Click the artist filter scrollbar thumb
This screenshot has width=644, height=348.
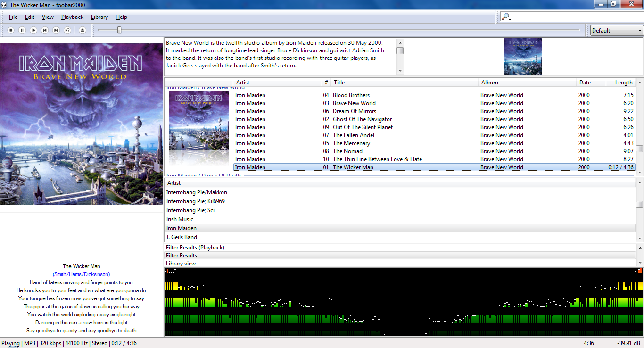tap(640, 204)
